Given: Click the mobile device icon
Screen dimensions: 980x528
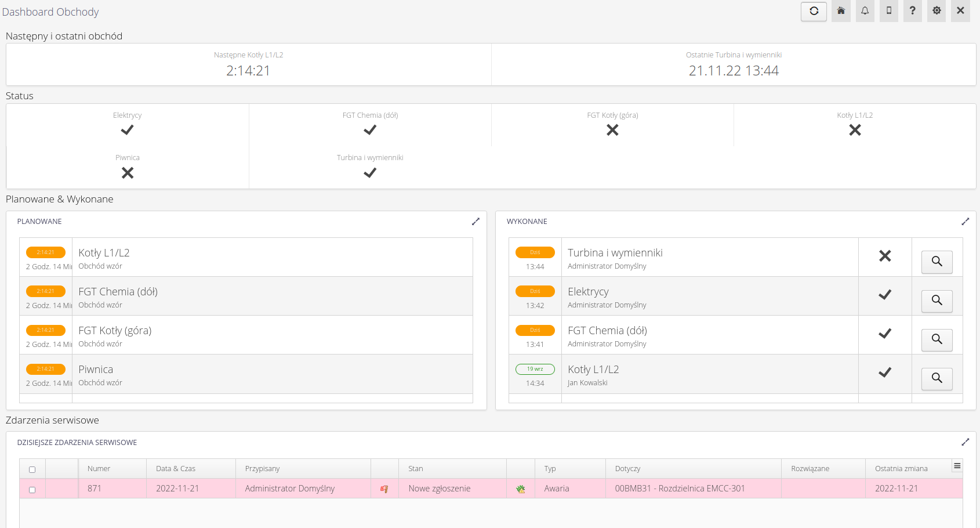Looking at the screenshot, I should coord(888,11).
